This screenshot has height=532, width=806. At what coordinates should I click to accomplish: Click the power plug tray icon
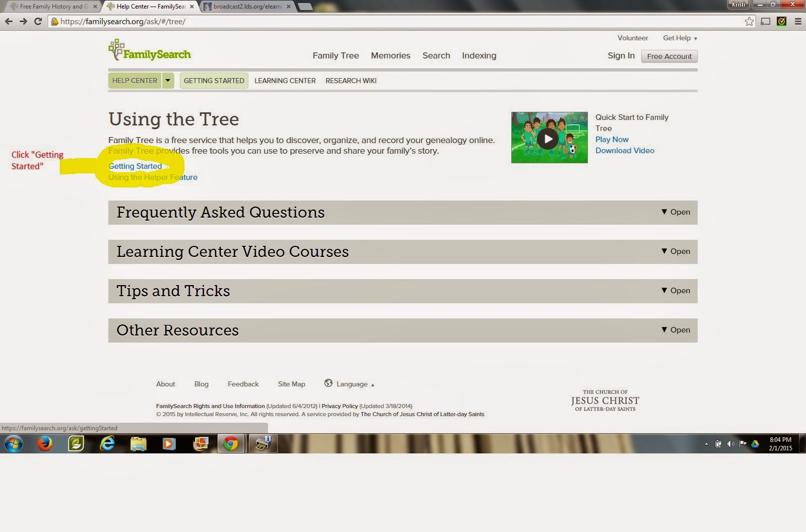coord(718,444)
